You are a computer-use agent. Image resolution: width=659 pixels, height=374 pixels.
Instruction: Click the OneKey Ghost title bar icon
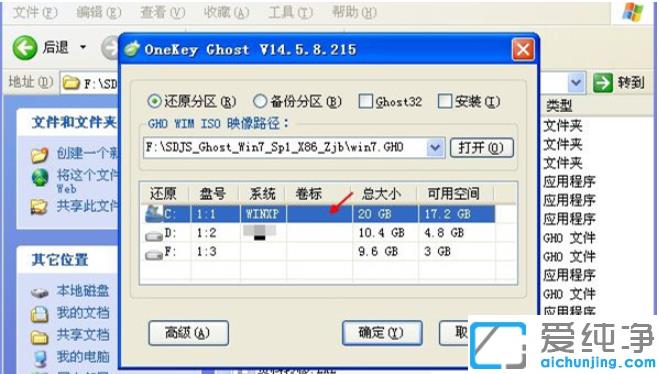pyautogui.click(x=132, y=49)
